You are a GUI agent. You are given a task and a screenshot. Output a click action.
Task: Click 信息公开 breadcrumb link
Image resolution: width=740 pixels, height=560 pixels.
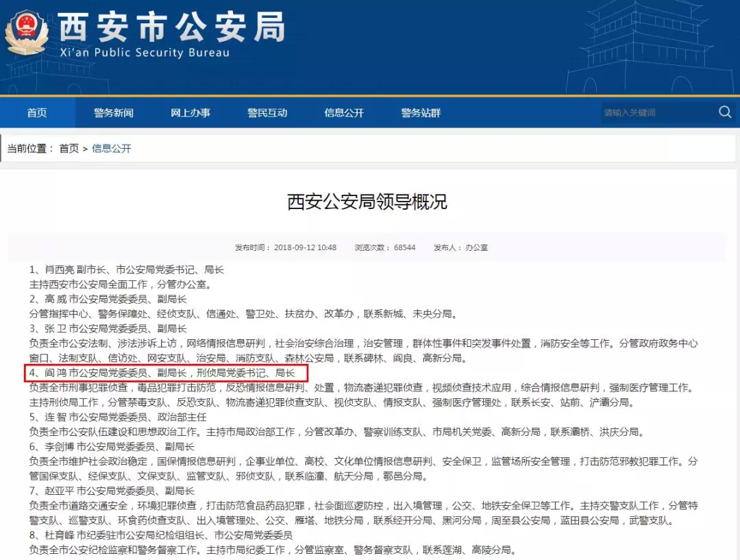tap(112, 148)
